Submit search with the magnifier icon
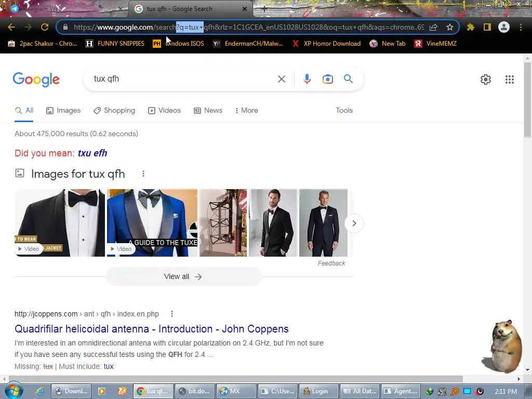Viewport: 532px width, 399px height. (348, 79)
